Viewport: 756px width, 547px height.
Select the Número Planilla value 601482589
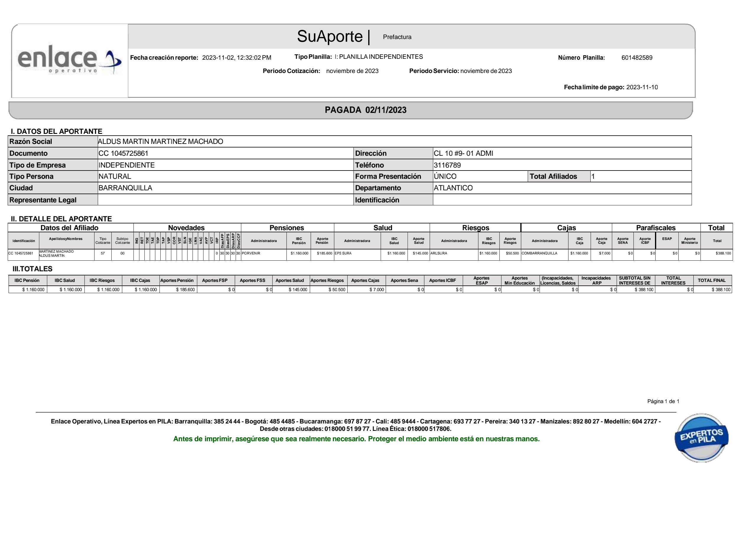click(637, 58)
